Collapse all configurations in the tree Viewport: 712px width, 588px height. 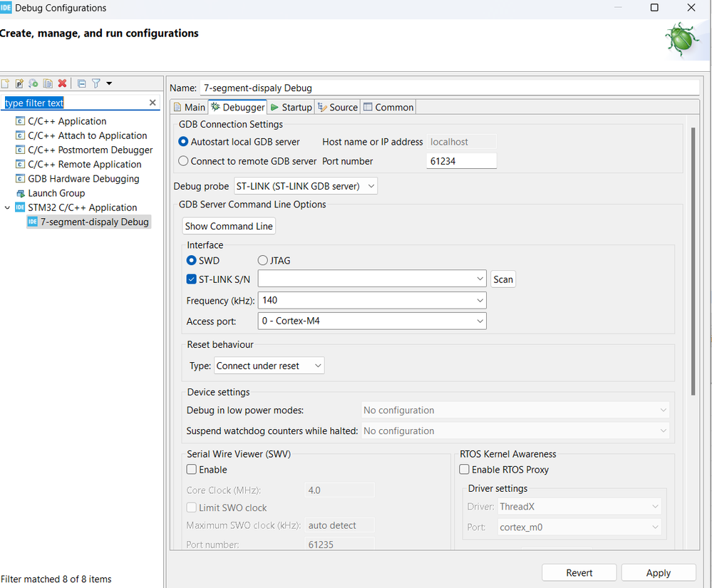coord(82,83)
